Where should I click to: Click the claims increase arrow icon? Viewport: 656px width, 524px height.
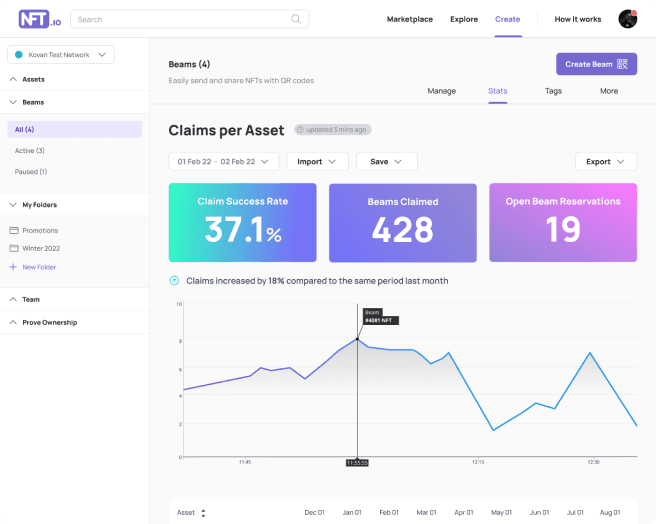175,281
